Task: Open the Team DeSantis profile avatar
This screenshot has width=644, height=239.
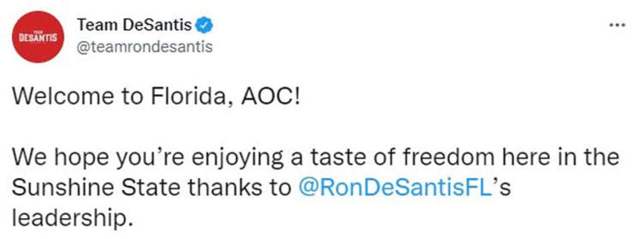Action: pos(37,36)
